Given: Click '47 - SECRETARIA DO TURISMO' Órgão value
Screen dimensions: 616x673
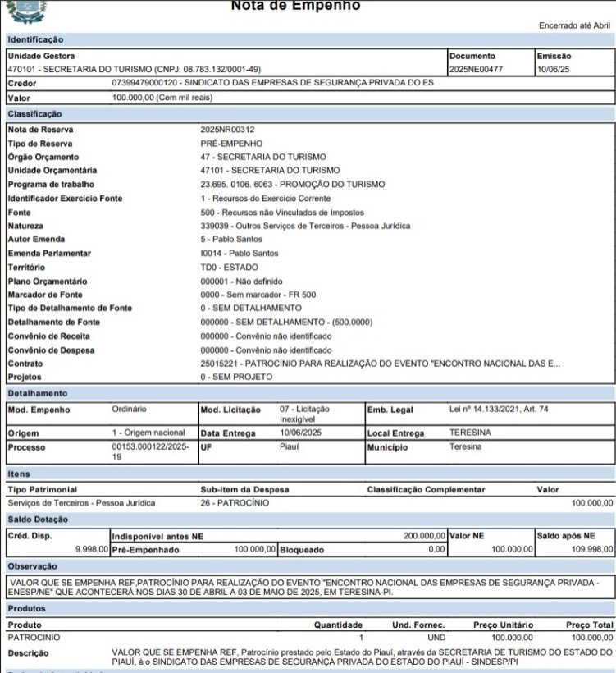Looking at the screenshot, I should point(263,157).
